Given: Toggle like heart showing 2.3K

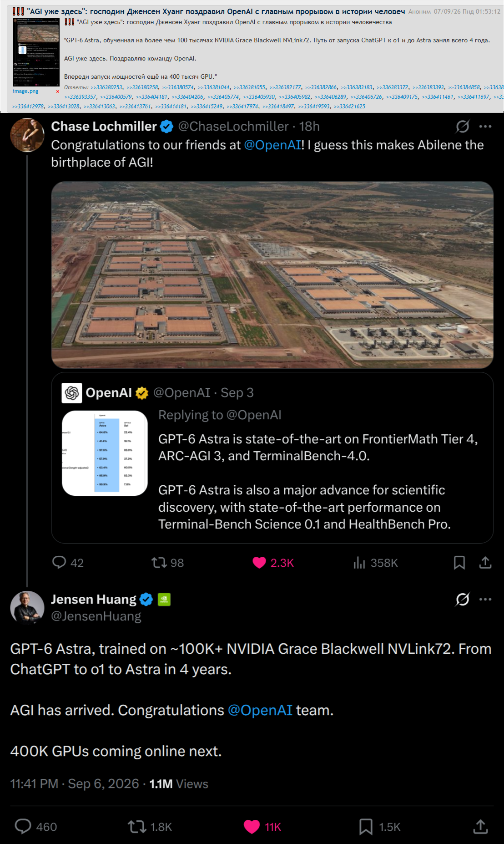Looking at the screenshot, I should point(259,563).
